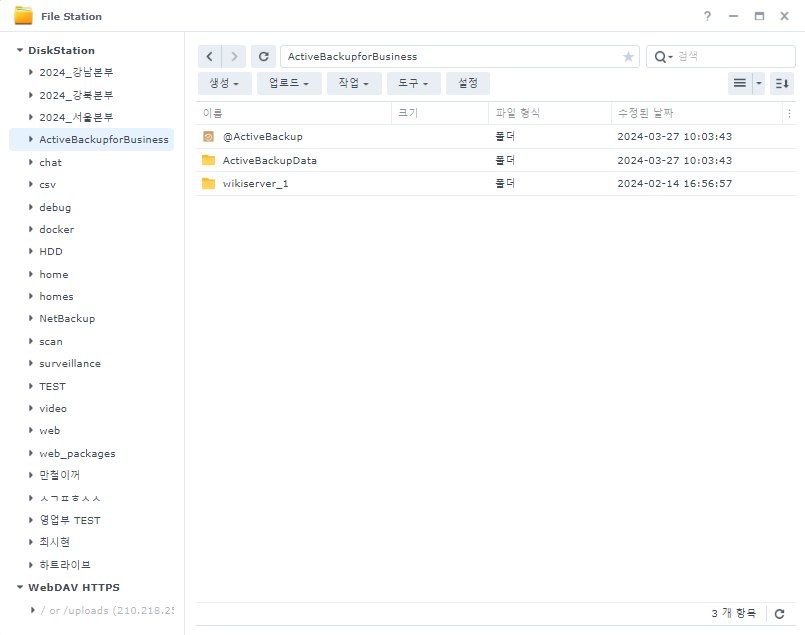Screen dimensions: 805x635
Task: Select scan in the folder tree
Action: 51,341
